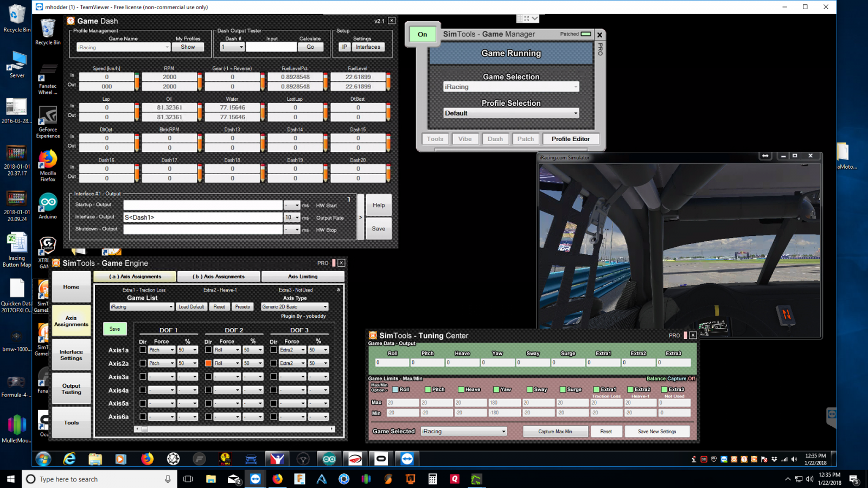This screenshot has height=488, width=868.
Task: Open Task View in local taskbar
Action: point(188,479)
